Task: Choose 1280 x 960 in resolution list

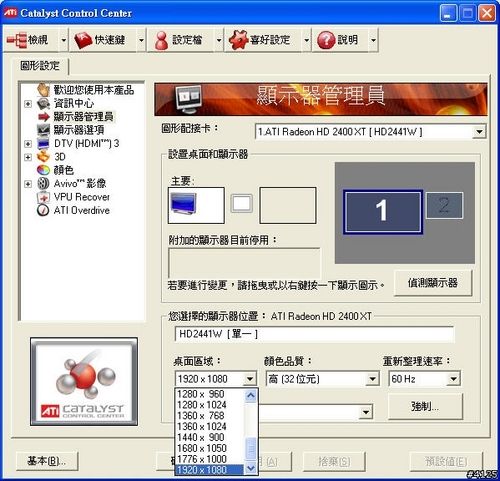Action: [x=210, y=394]
